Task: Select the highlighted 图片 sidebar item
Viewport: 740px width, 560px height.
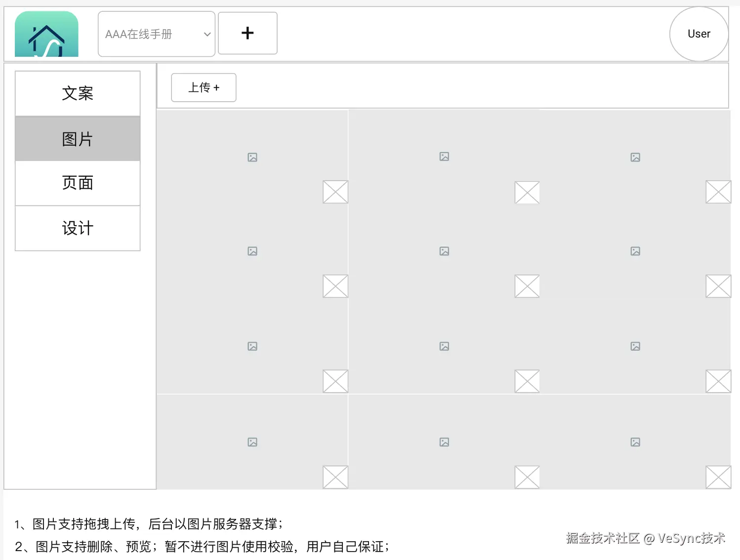Action: (78, 138)
